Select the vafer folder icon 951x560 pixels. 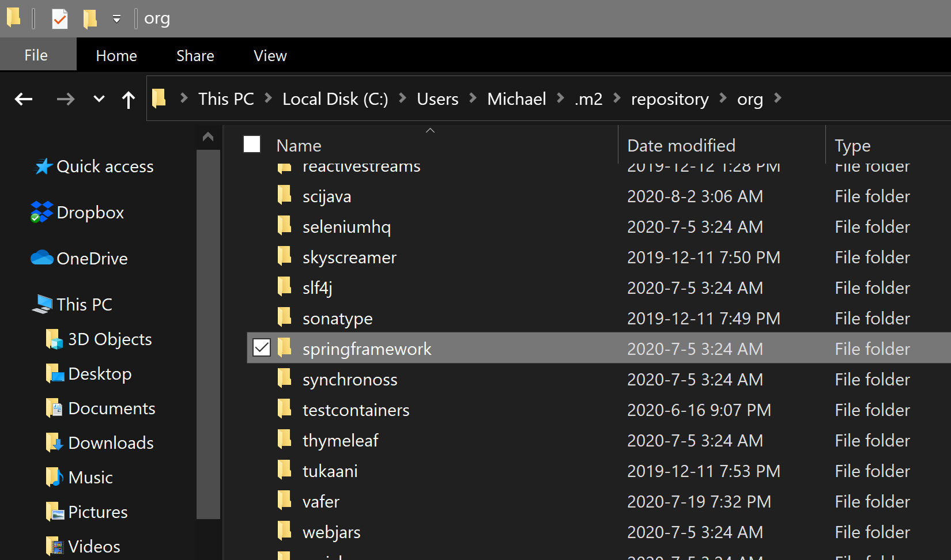(x=285, y=500)
